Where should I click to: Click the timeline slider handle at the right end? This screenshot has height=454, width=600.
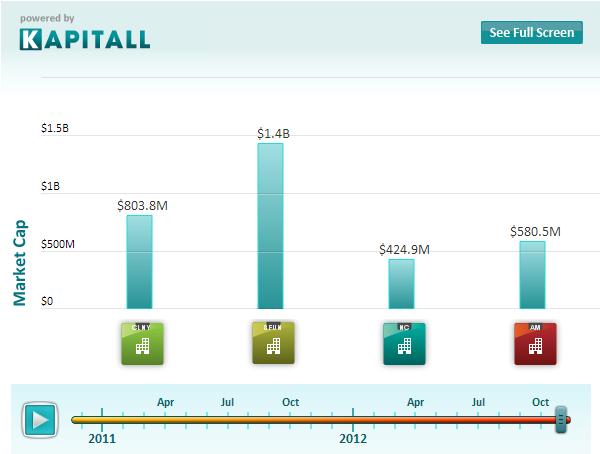(x=561, y=418)
